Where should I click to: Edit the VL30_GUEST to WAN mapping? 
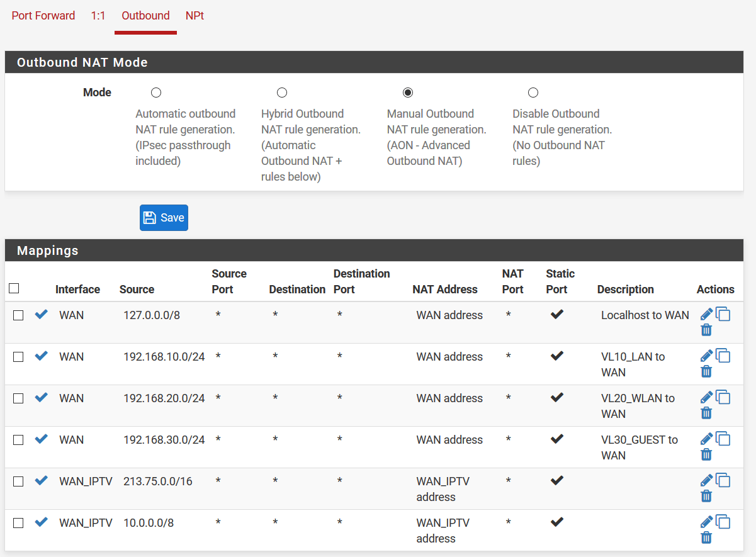[706, 439]
